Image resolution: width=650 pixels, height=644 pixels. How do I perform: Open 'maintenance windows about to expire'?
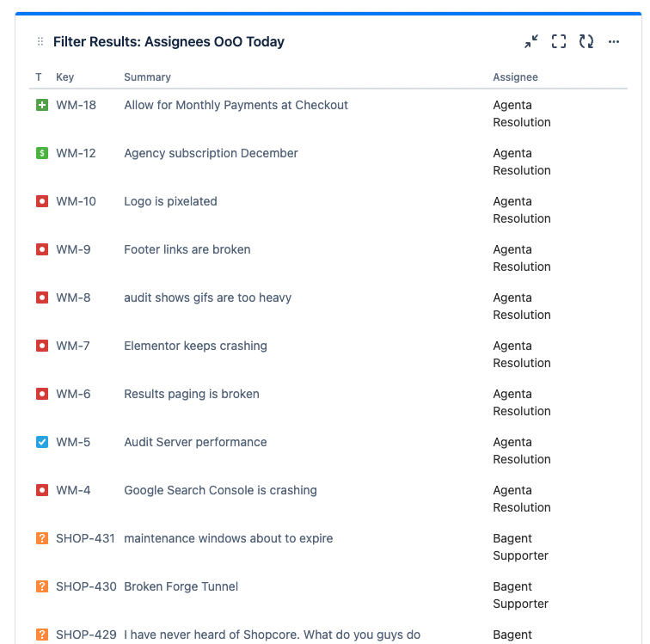pyautogui.click(x=229, y=538)
